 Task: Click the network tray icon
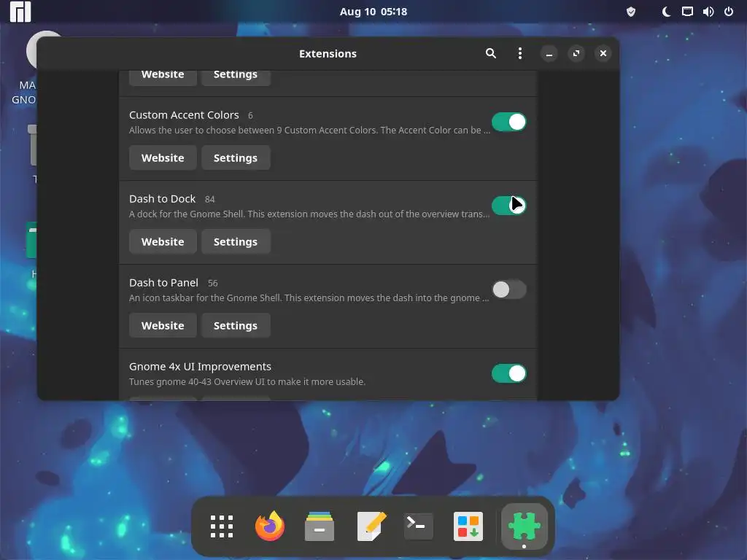pos(687,12)
